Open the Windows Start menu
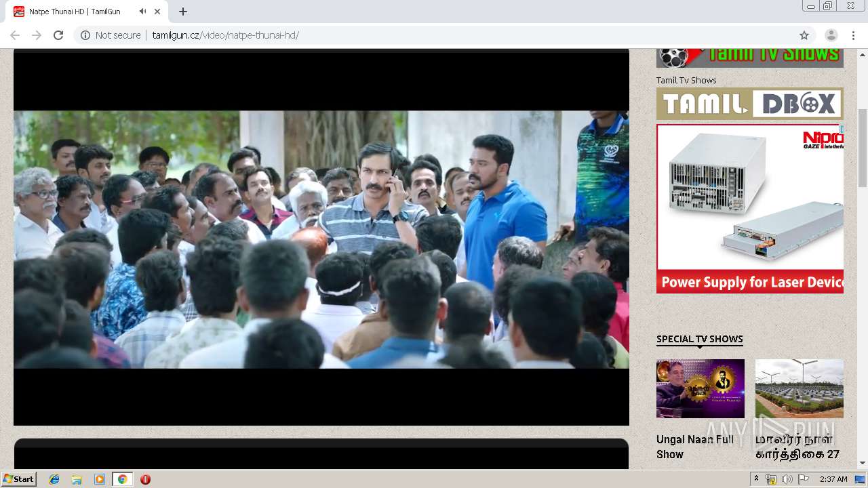868x488 pixels. (19, 479)
